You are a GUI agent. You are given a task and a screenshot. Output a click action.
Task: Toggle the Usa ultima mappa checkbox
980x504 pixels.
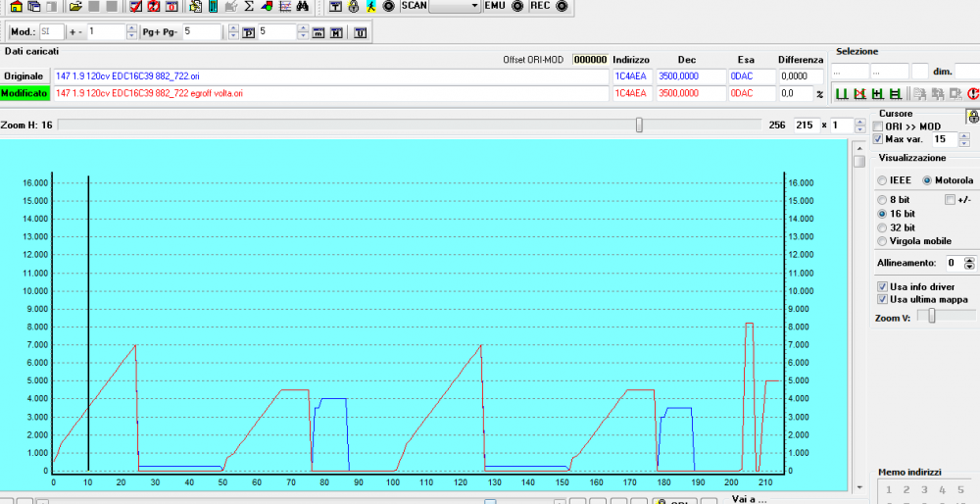click(883, 299)
